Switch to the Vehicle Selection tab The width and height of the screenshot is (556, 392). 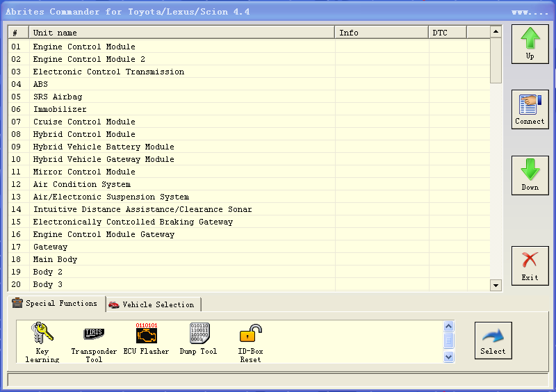pos(153,304)
